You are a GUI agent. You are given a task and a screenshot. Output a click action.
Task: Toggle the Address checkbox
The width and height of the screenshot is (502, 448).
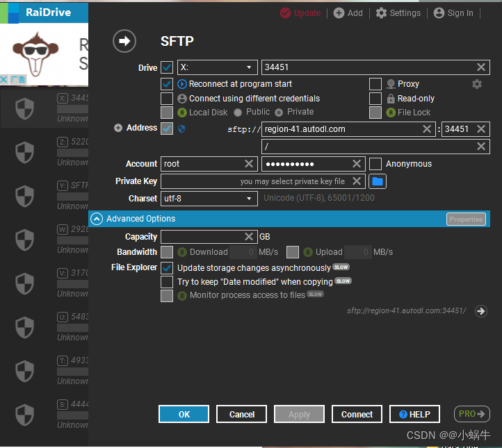(167, 128)
